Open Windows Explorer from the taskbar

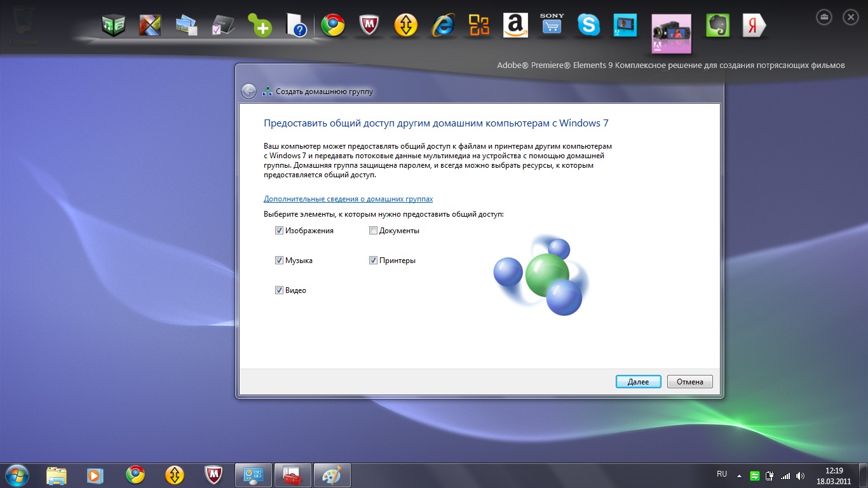pos(56,475)
